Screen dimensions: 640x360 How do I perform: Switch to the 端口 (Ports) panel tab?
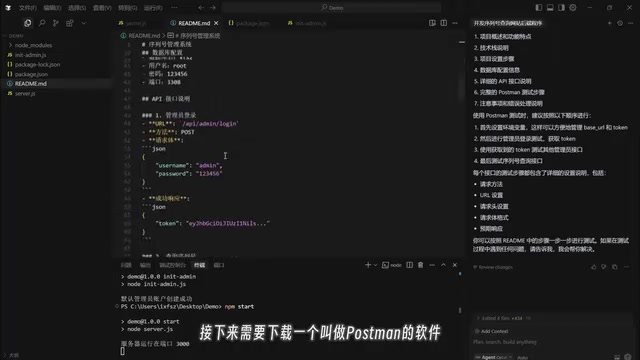click(219, 265)
